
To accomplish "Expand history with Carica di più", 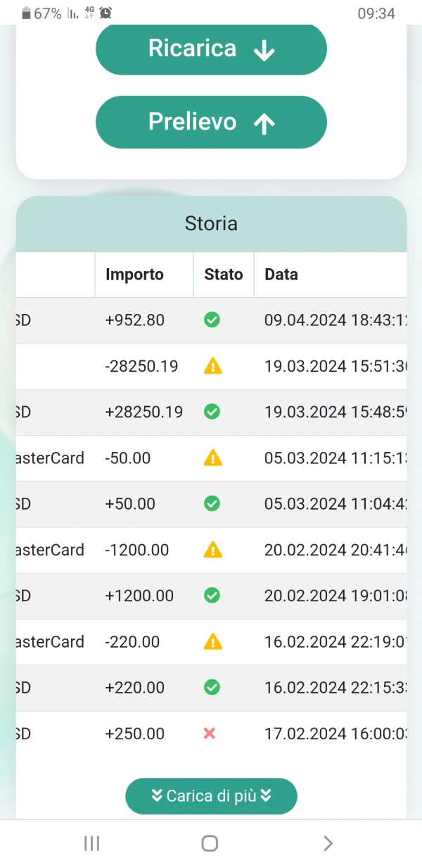I will [211, 796].
